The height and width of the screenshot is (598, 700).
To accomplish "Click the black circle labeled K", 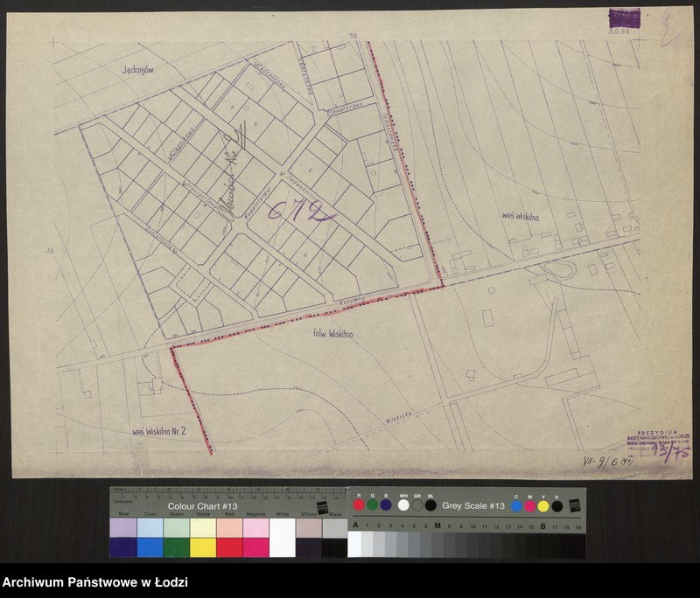I will pos(557,505).
